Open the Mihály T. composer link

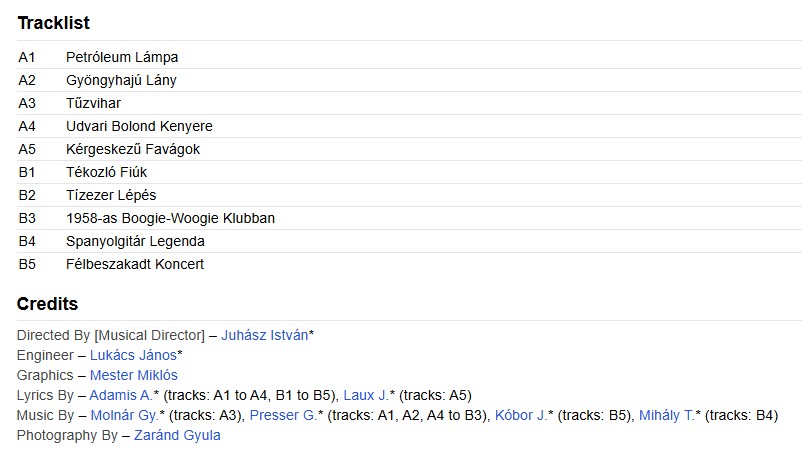(x=666, y=415)
